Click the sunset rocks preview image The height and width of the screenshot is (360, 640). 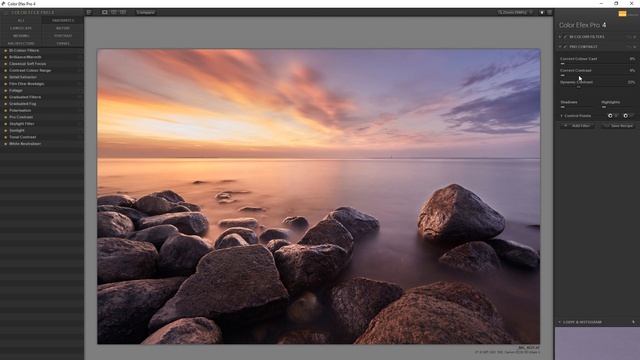coord(318,196)
